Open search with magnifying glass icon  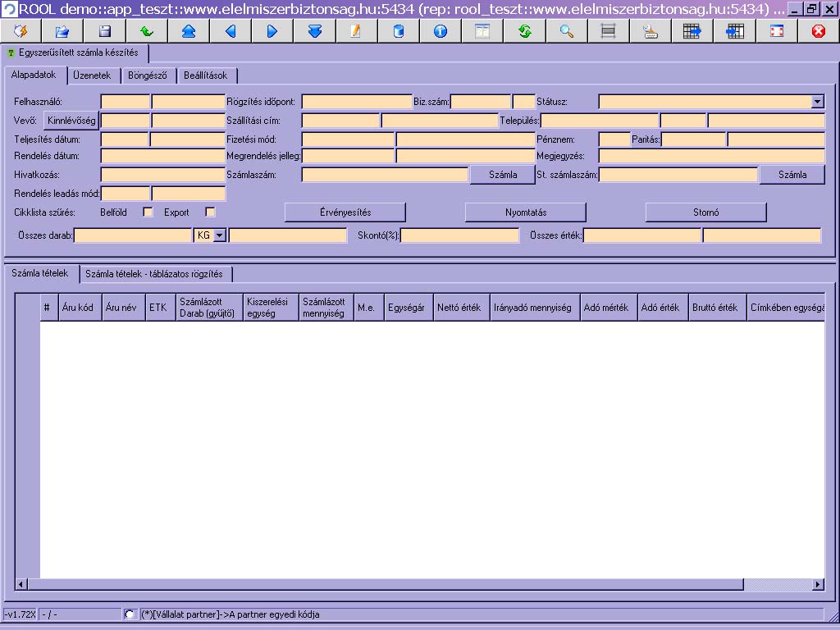click(567, 31)
